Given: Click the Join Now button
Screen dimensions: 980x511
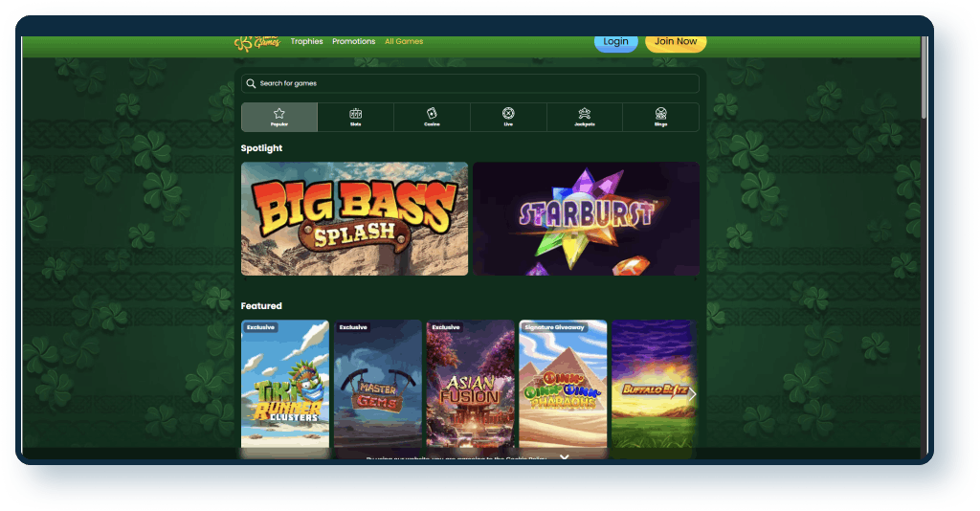Looking at the screenshot, I should point(676,42).
